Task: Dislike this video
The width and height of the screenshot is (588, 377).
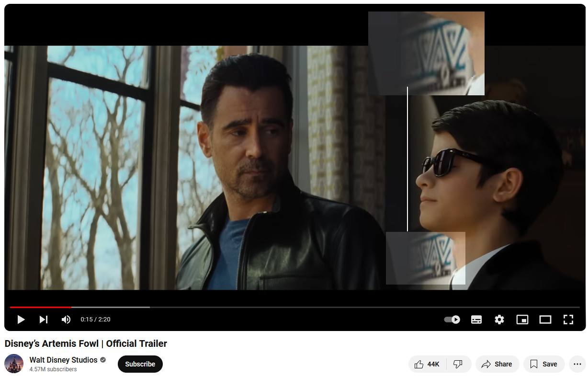Action: (x=458, y=364)
